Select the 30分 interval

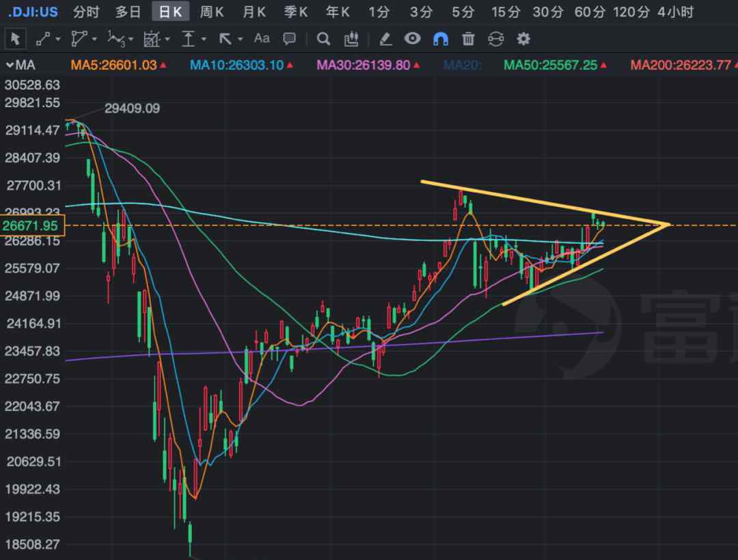pos(548,12)
